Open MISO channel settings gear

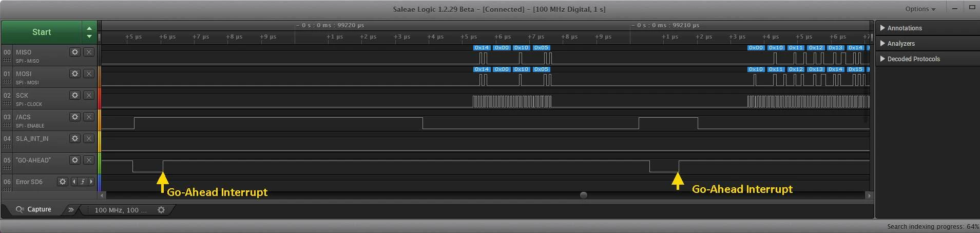(75, 52)
